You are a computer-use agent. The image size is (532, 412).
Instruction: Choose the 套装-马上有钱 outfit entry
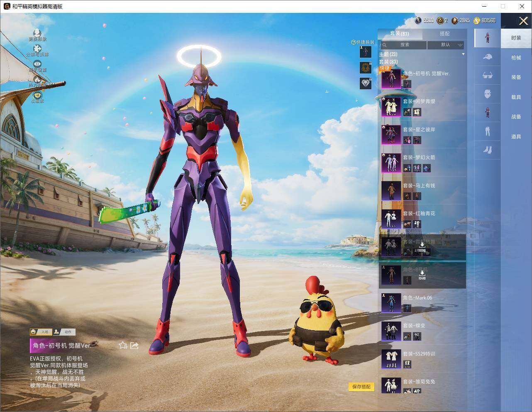click(422, 191)
